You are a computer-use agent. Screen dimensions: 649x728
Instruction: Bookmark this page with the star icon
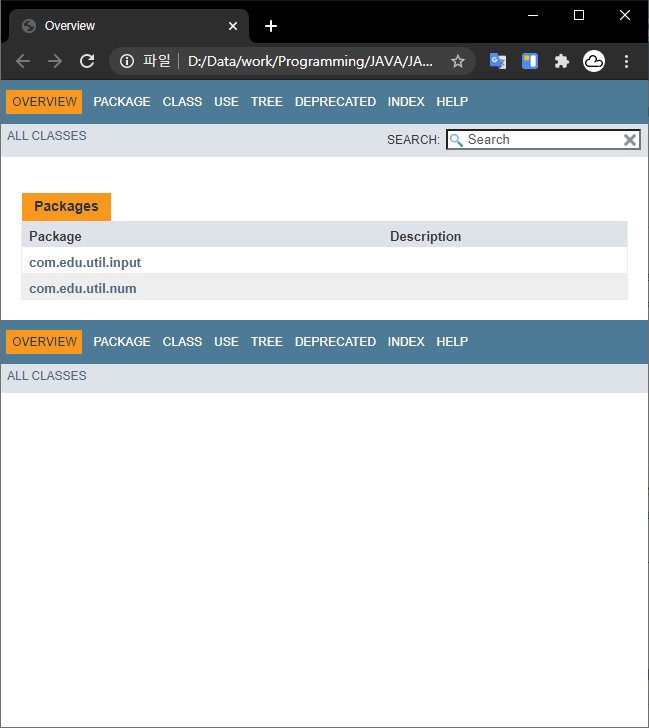tap(458, 61)
